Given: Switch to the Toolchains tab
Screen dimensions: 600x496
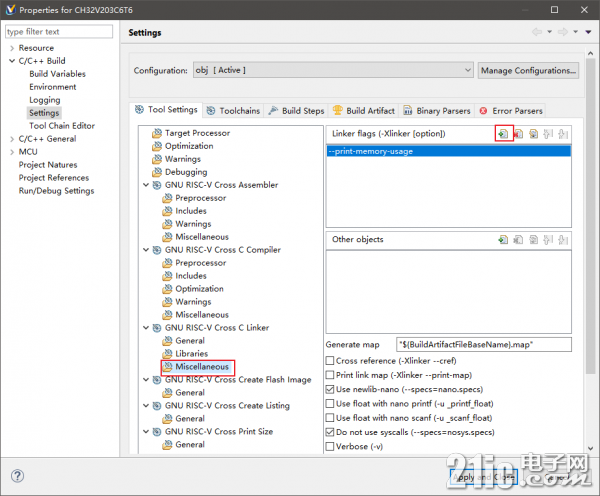Looking at the screenshot, I should pos(233,111).
